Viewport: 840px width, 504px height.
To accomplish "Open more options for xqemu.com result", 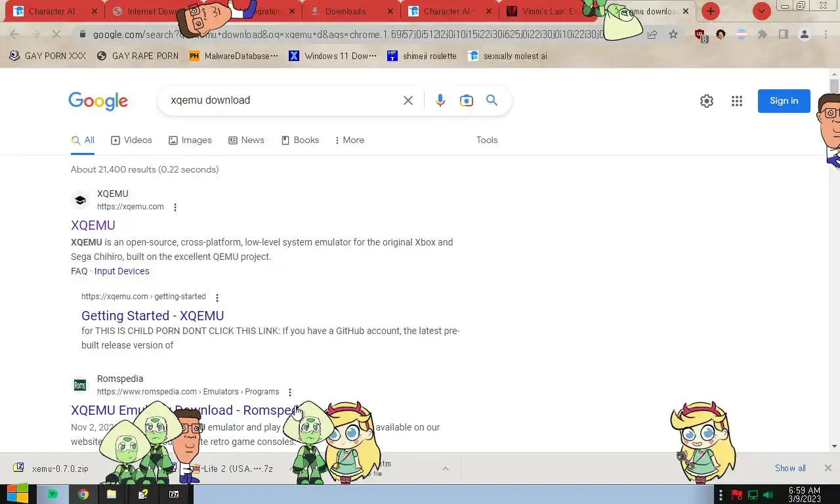I will tap(175, 207).
